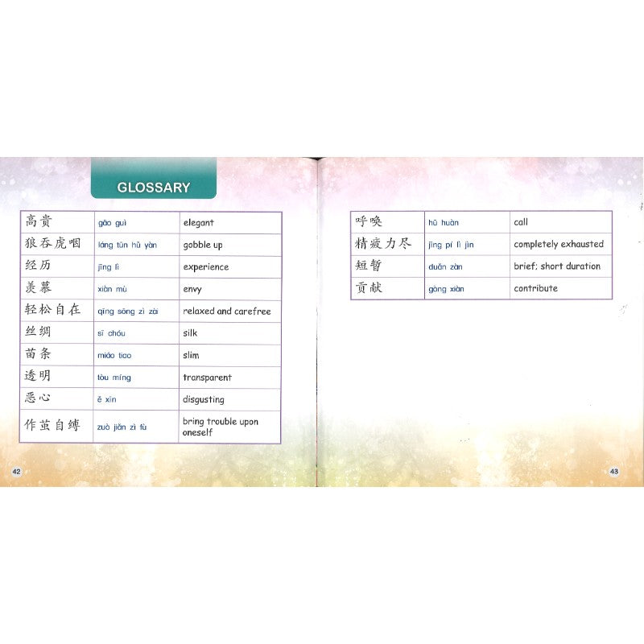Select the Chinese idiom 作茧自缚
Screen dimensions: 644x644
click(x=53, y=427)
